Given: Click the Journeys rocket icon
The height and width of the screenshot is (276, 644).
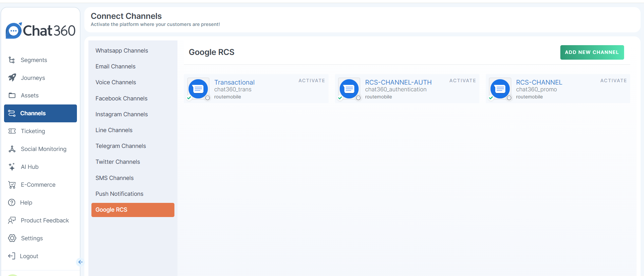Looking at the screenshot, I should (12, 78).
